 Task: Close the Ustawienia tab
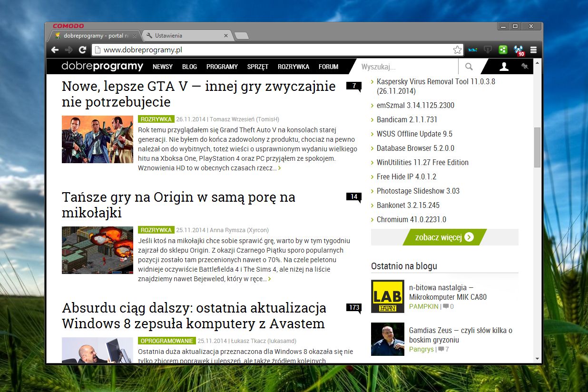pyautogui.click(x=226, y=36)
